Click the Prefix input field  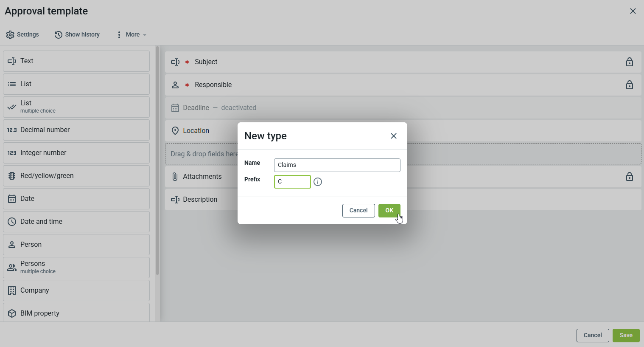click(x=292, y=182)
